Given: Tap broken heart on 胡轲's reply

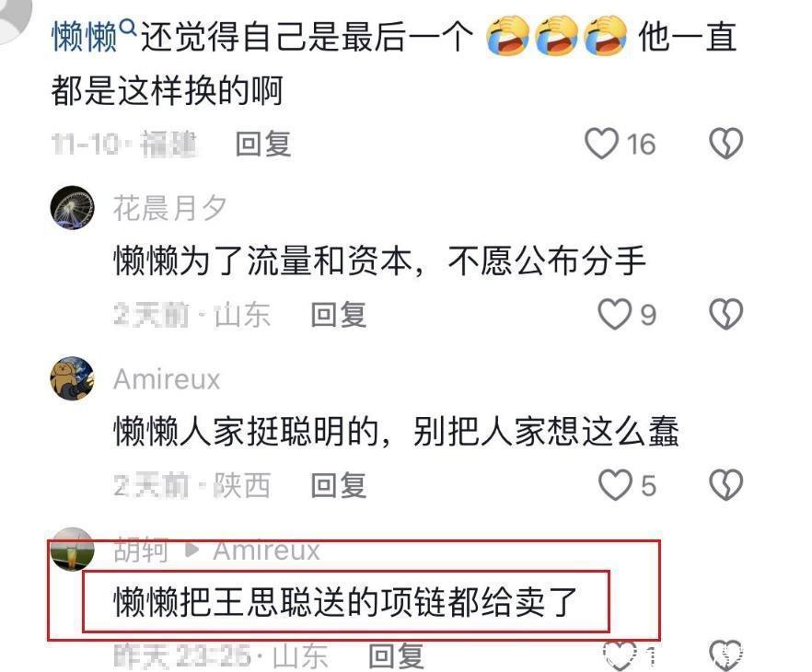Looking at the screenshot, I should click(x=726, y=655).
